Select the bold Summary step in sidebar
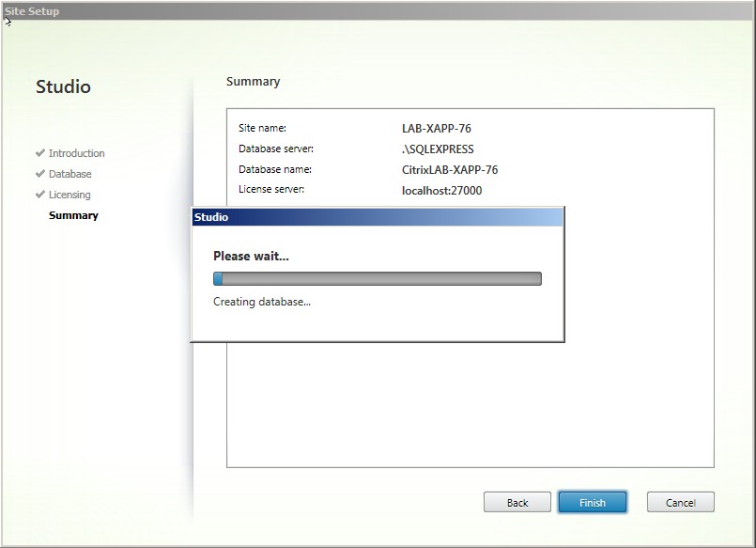This screenshot has width=756, height=548. coord(73,215)
